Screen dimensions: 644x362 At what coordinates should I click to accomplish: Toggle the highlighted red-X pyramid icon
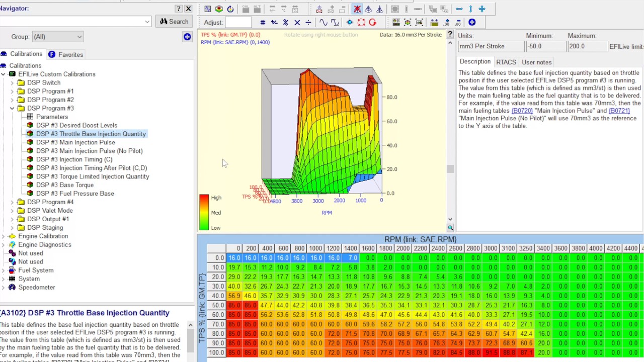(357, 9)
